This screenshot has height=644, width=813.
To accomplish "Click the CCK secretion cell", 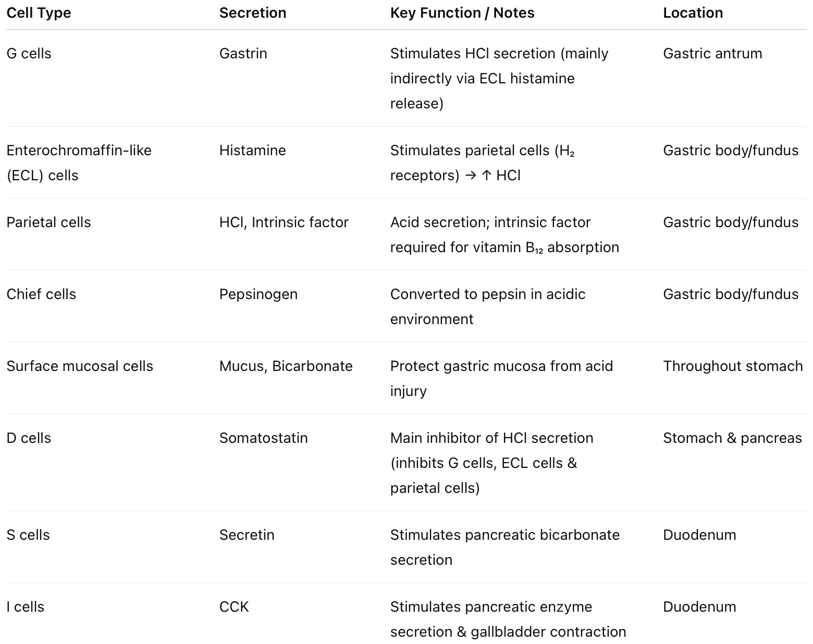I will point(234,607).
